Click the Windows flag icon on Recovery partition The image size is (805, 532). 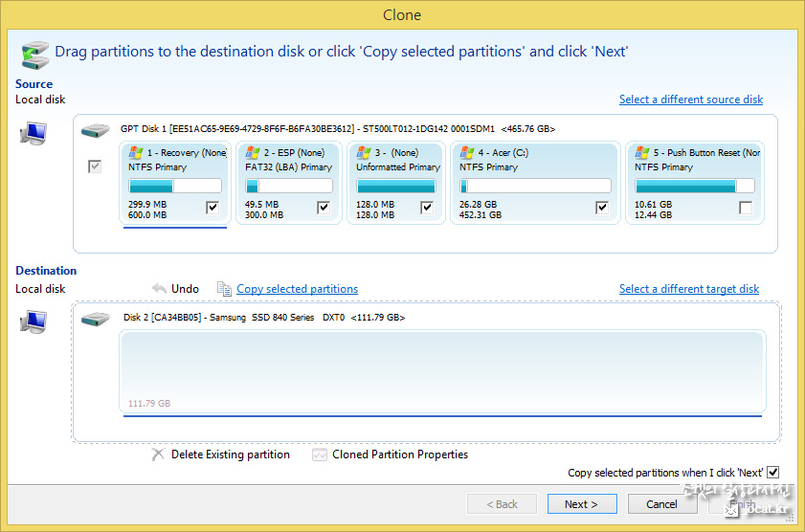(136, 153)
